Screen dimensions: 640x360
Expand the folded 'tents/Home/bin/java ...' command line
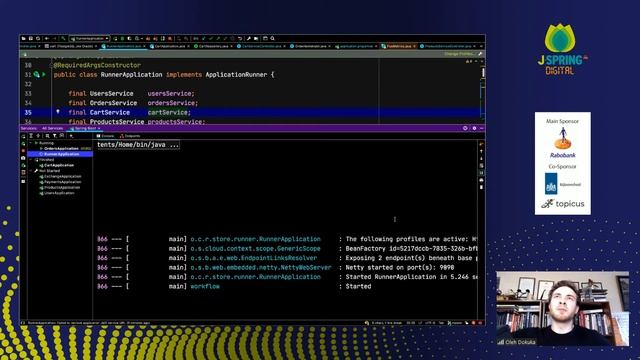[x=138, y=145]
